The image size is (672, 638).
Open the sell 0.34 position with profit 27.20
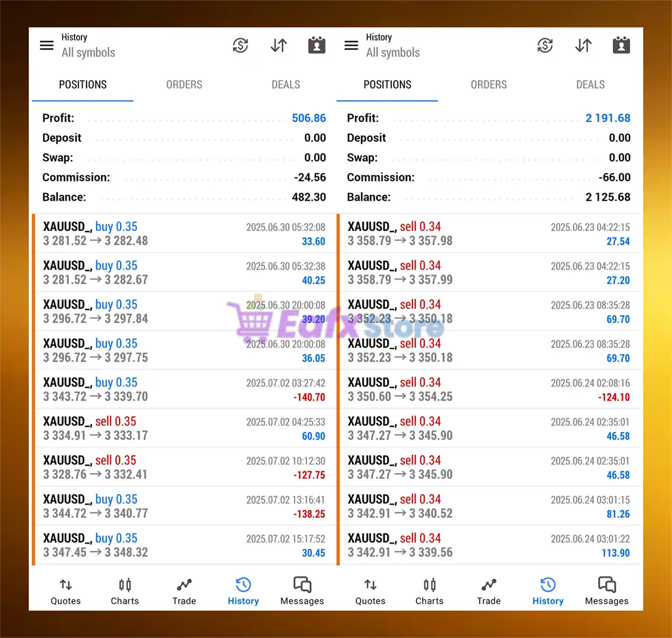point(490,273)
